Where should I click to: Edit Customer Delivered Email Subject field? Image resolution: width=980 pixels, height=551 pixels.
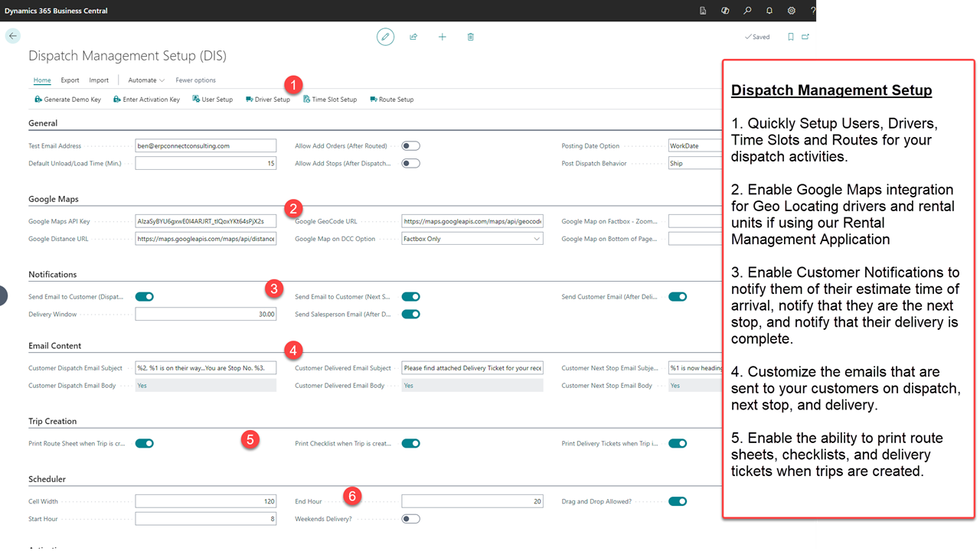(x=472, y=368)
